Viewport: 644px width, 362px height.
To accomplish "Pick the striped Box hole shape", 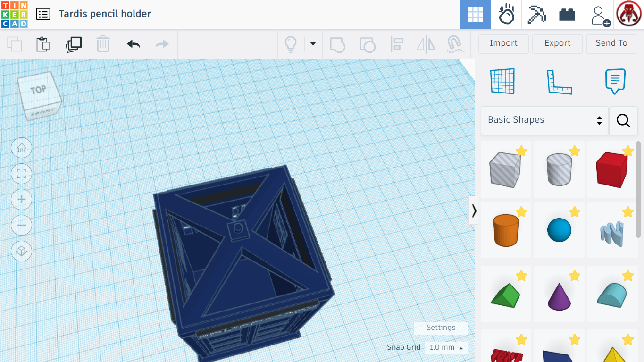I will coord(506,169).
